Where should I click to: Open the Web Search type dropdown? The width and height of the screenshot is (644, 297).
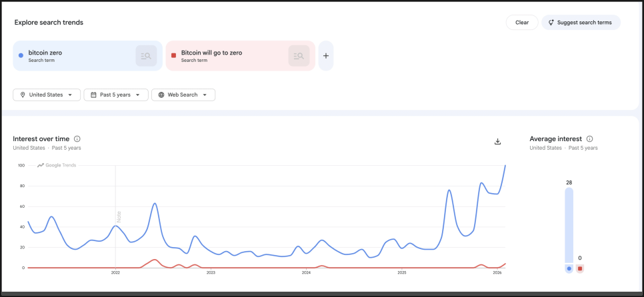coord(183,95)
